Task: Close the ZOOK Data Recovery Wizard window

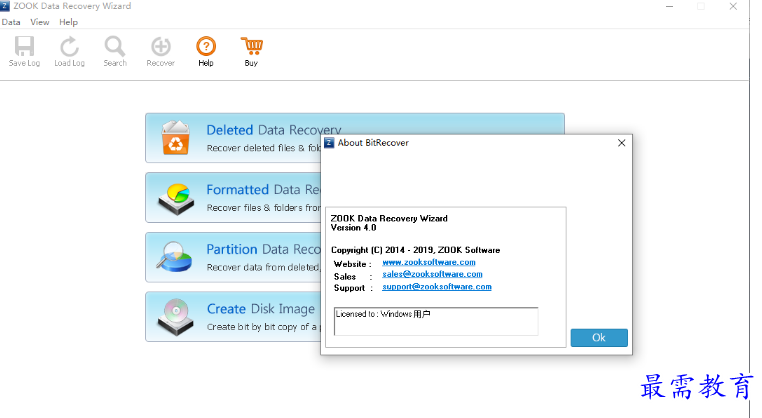Action: click(733, 6)
